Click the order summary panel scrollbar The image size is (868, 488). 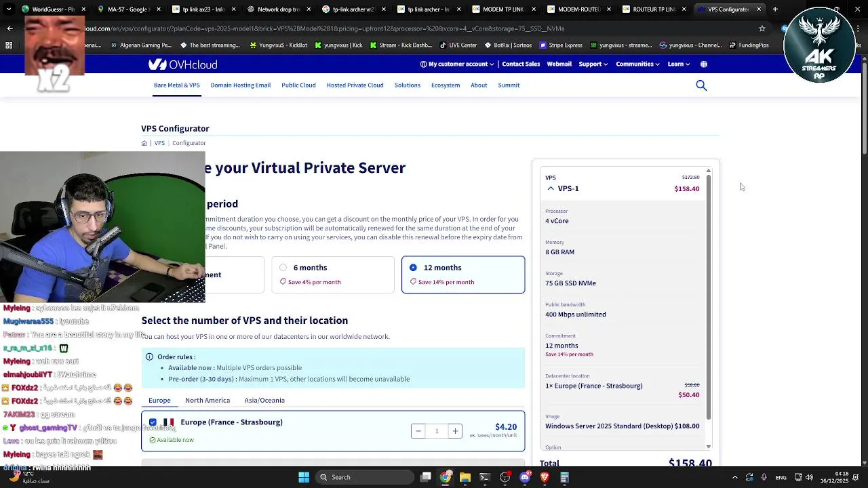(x=709, y=298)
